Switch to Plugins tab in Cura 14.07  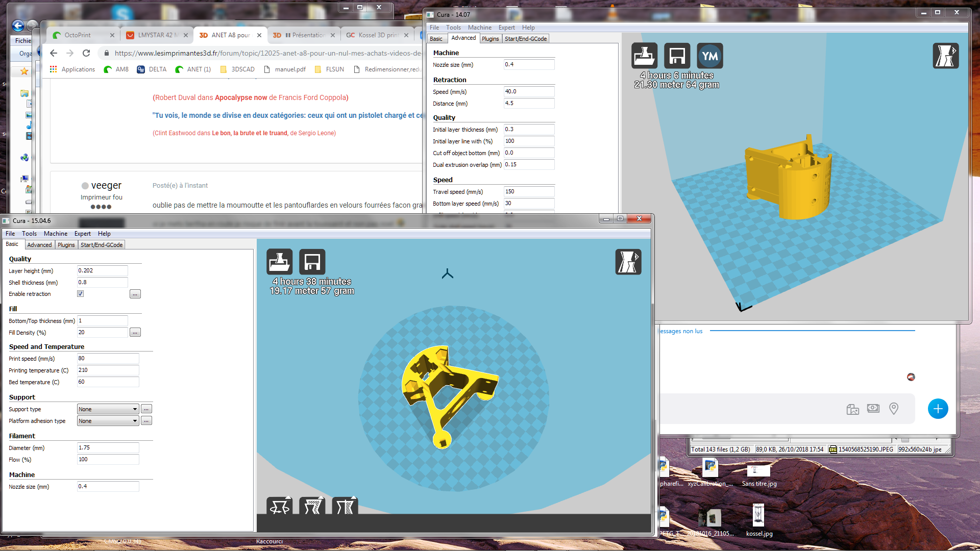pyautogui.click(x=490, y=39)
